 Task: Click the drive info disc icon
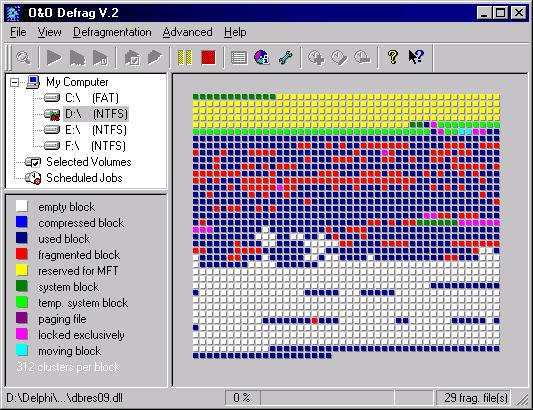pos(262,57)
